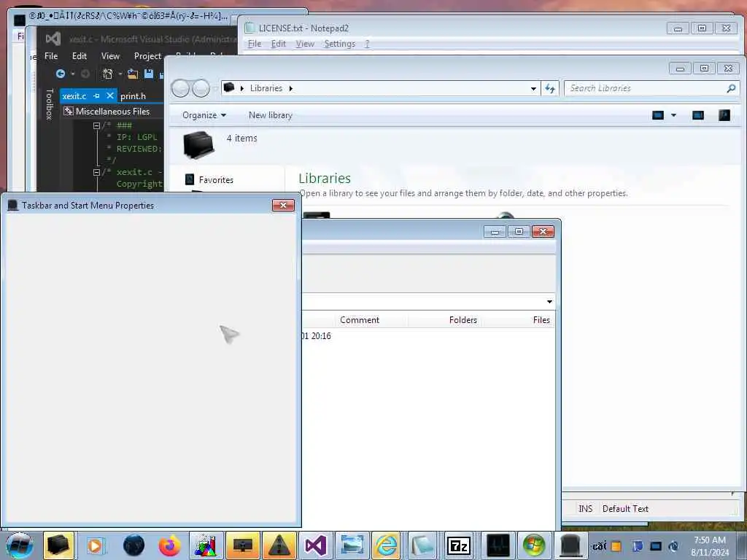Open the Organize dropdown in Libraries window

tap(204, 115)
